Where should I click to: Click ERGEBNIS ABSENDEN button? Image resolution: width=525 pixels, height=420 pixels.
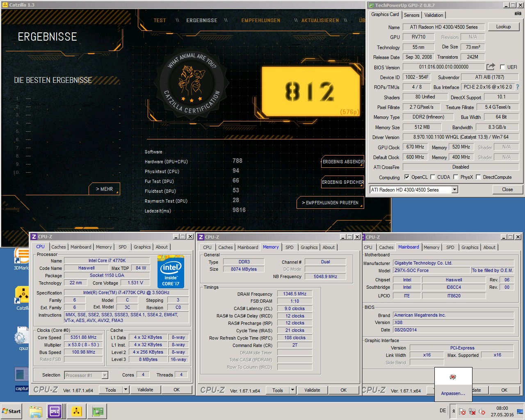click(343, 162)
